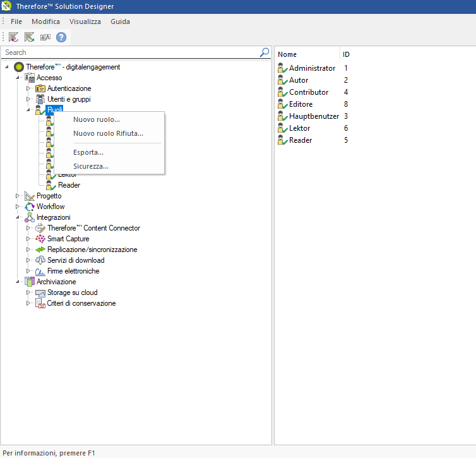Click the Hauptbenutzer role icon in list
476x458 pixels.
coord(282,116)
